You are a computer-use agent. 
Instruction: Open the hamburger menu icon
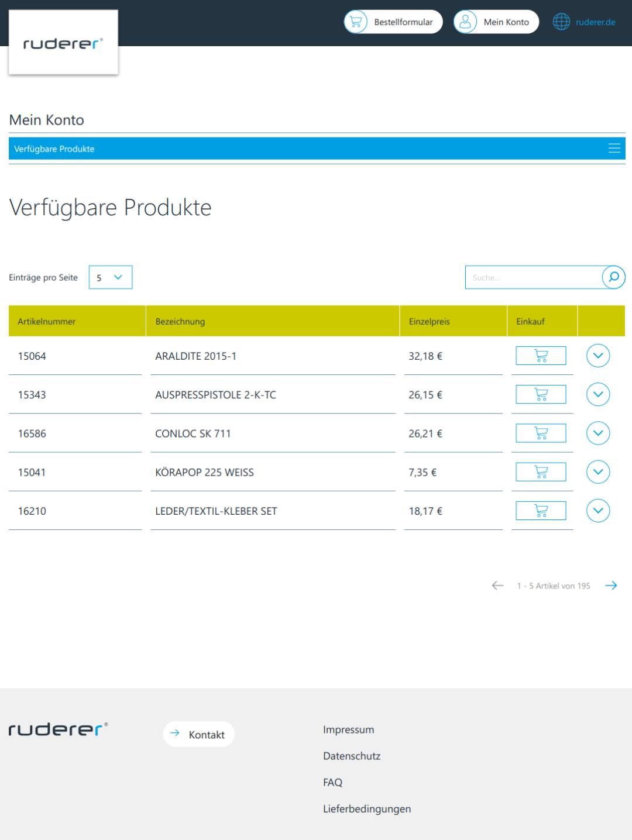pos(614,149)
